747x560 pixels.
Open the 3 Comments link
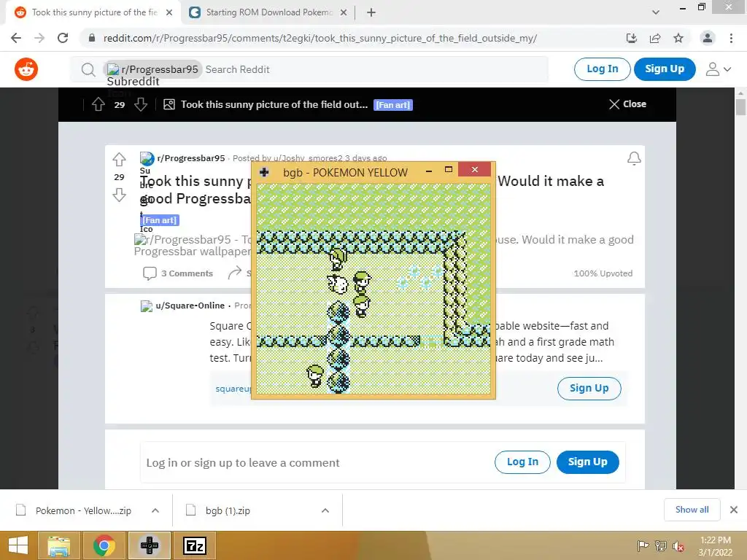pos(178,273)
